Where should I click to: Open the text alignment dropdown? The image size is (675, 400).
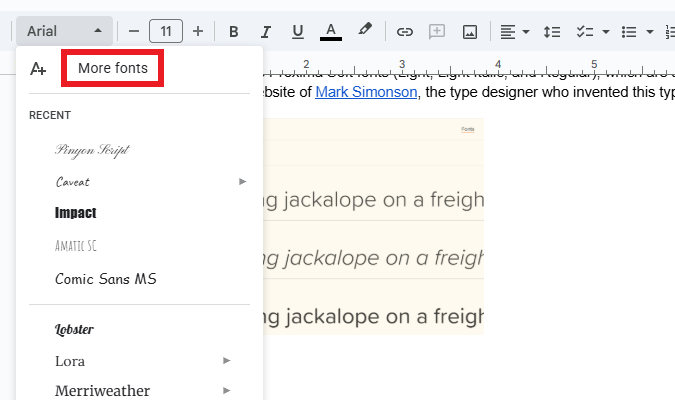pyautogui.click(x=515, y=31)
